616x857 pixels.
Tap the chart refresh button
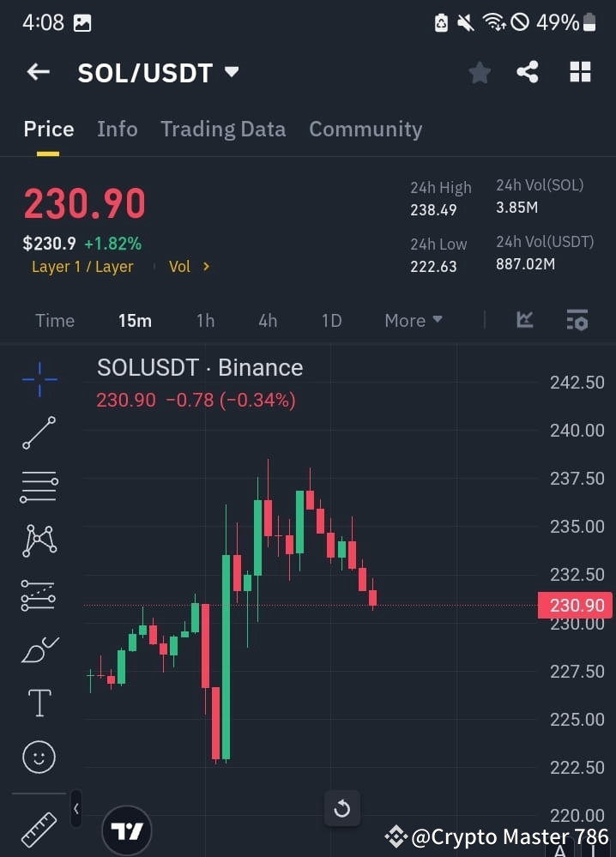click(x=342, y=808)
